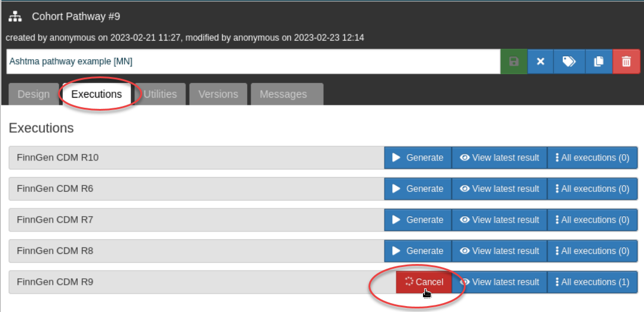Close the pathway with the X button

coord(540,62)
